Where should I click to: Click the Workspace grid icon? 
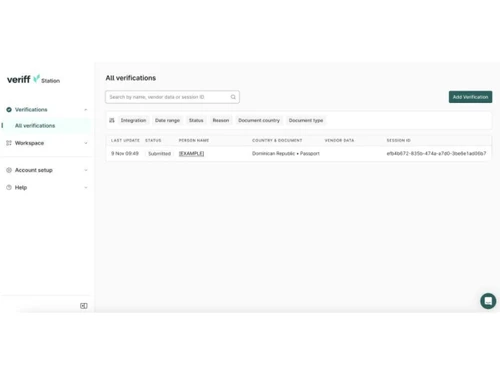9,143
